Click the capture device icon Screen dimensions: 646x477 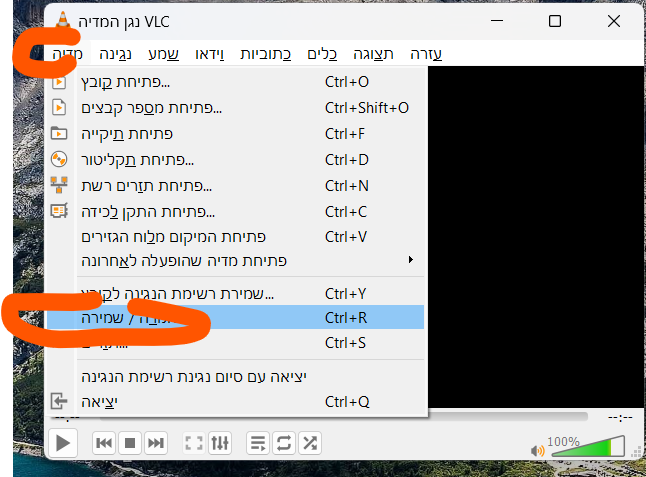pyautogui.click(x=59, y=211)
